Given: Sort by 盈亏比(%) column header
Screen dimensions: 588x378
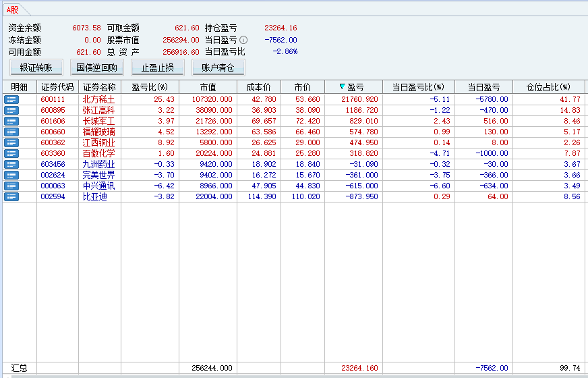Looking at the screenshot, I should (150, 87).
